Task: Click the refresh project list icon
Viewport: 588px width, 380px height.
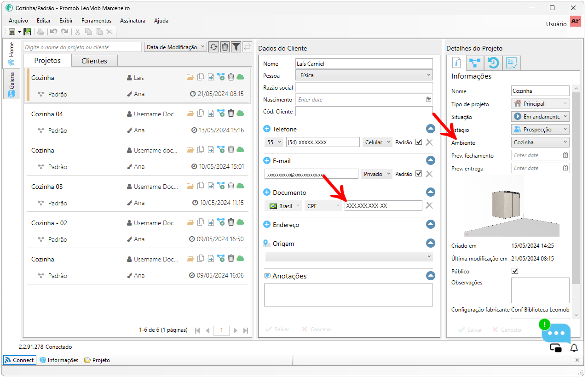Action: pyautogui.click(x=213, y=47)
